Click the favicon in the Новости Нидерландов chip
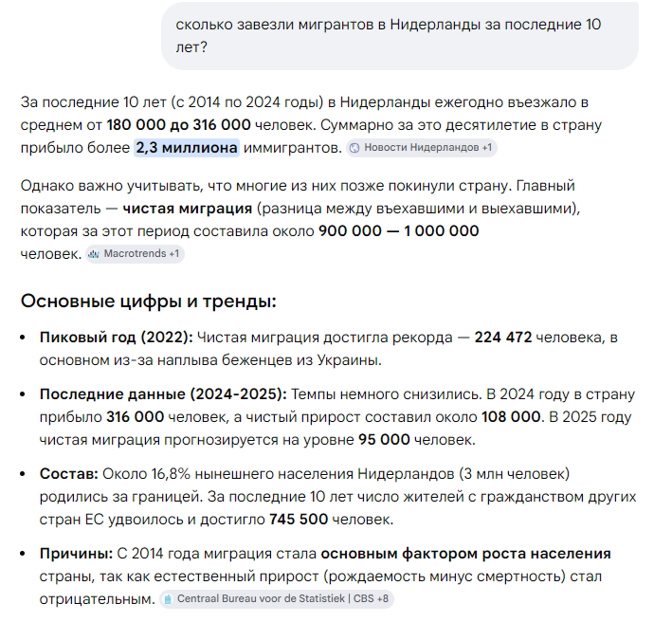The height and width of the screenshot is (622, 672). pyautogui.click(x=355, y=148)
